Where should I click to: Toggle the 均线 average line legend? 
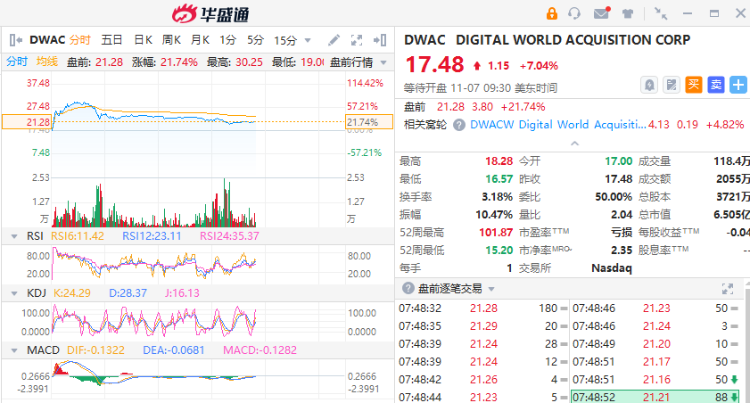47,62
